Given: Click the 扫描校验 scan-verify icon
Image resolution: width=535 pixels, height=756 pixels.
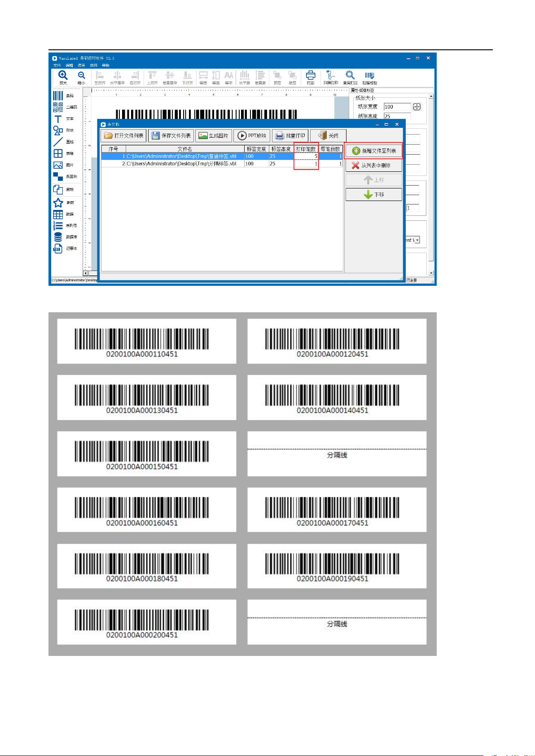Looking at the screenshot, I should pyautogui.click(x=369, y=75).
